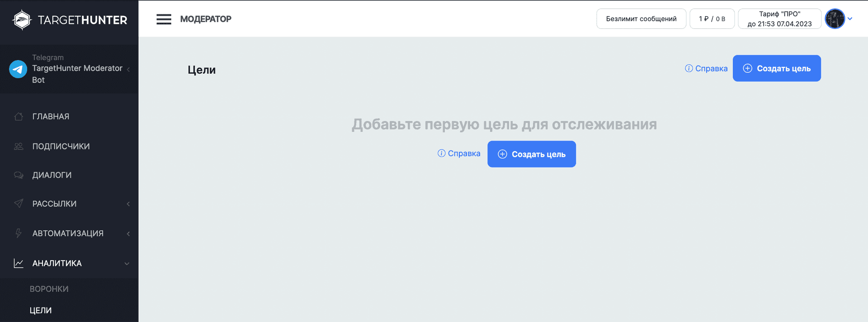Viewport: 868px width, 322px height.
Task: Open the account dropdown arrow
Action: tap(850, 19)
